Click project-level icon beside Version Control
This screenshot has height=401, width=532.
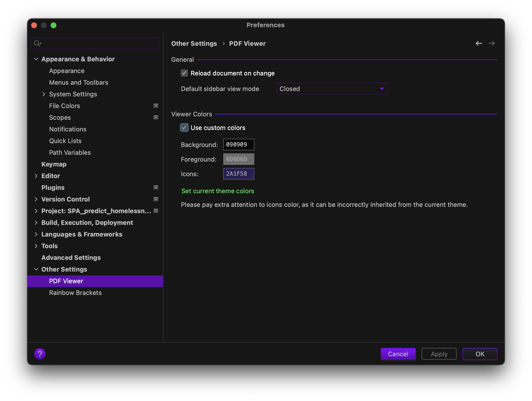tap(156, 199)
